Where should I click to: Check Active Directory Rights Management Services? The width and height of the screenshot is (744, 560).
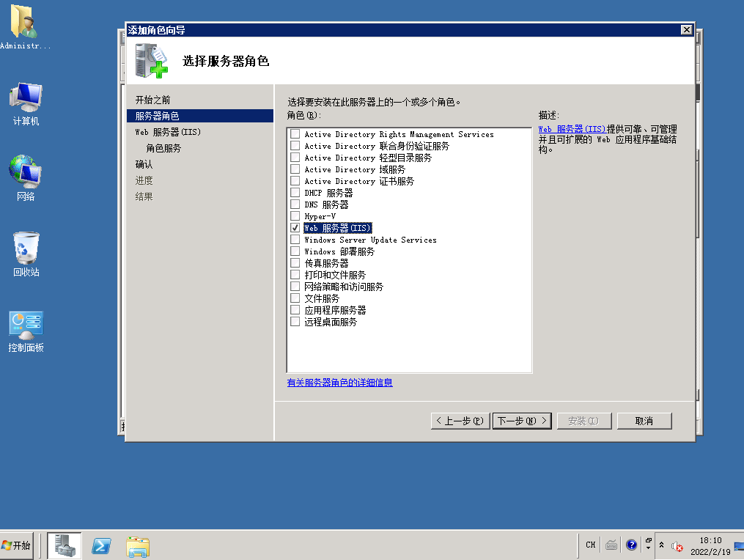point(295,134)
